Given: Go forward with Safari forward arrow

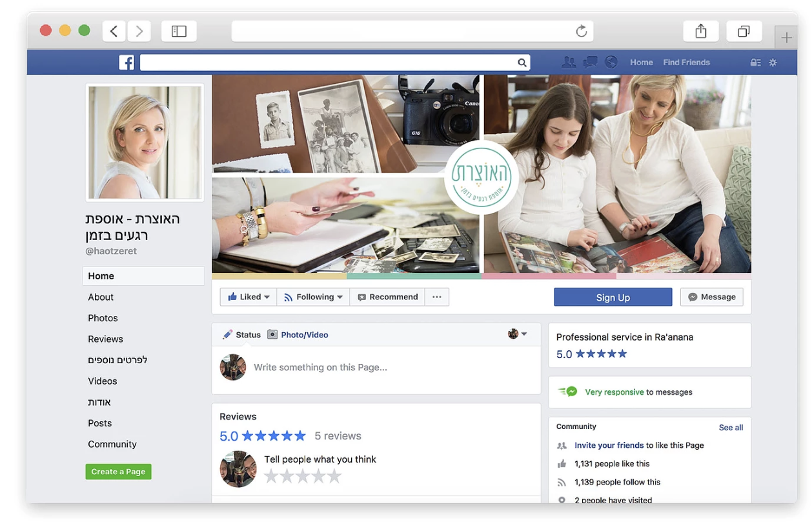Looking at the screenshot, I should coord(139,31).
